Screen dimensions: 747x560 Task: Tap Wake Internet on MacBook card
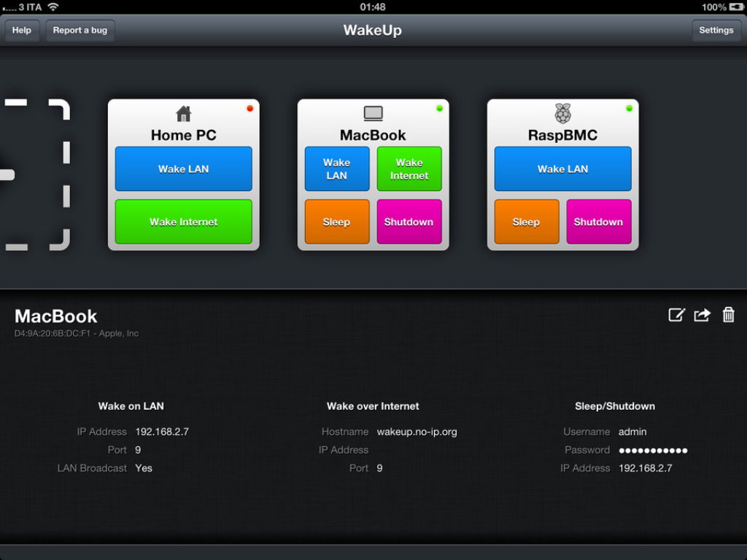click(x=409, y=169)
